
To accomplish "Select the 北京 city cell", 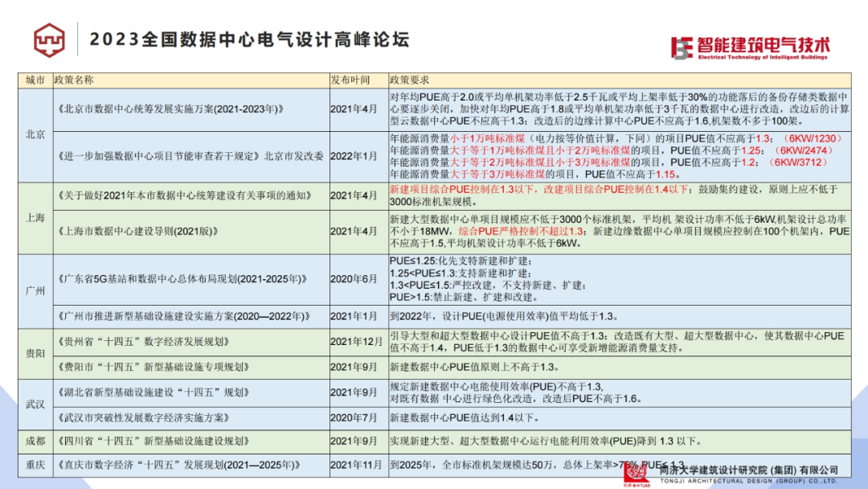I will (x=35, y=134).
